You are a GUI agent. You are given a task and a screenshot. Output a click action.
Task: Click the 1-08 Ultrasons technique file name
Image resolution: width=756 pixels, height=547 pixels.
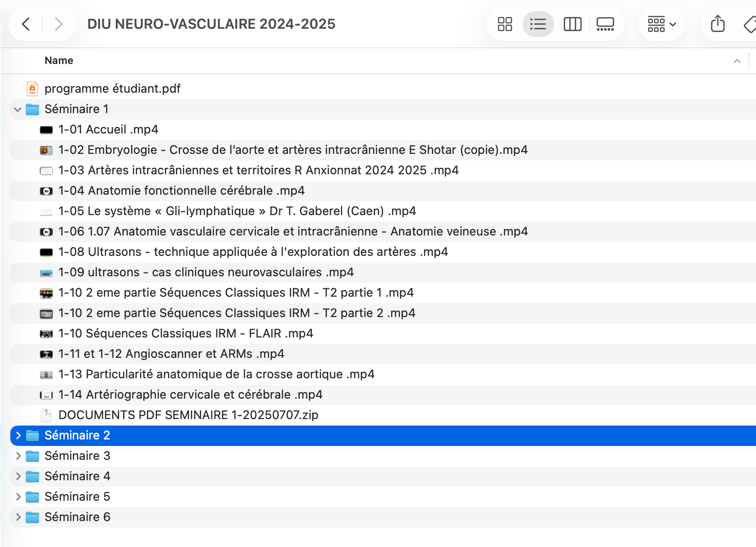click(253, 252)
